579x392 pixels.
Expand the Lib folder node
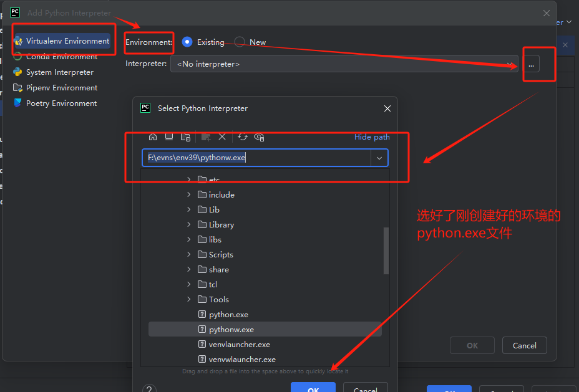[188, 209]
